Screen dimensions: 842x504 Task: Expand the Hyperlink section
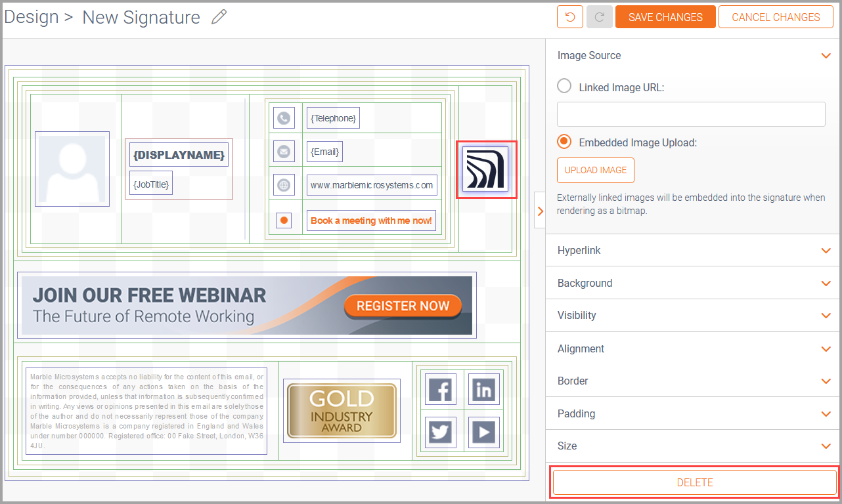tap(692, 251)
